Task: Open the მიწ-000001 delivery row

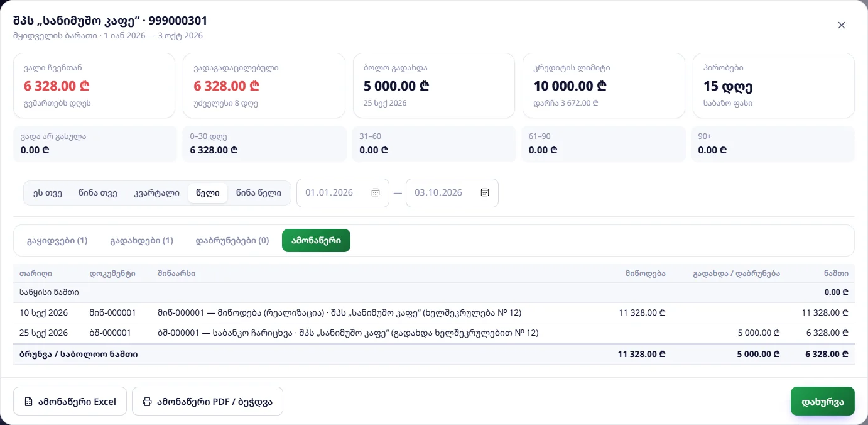Action: click(434, 312)
